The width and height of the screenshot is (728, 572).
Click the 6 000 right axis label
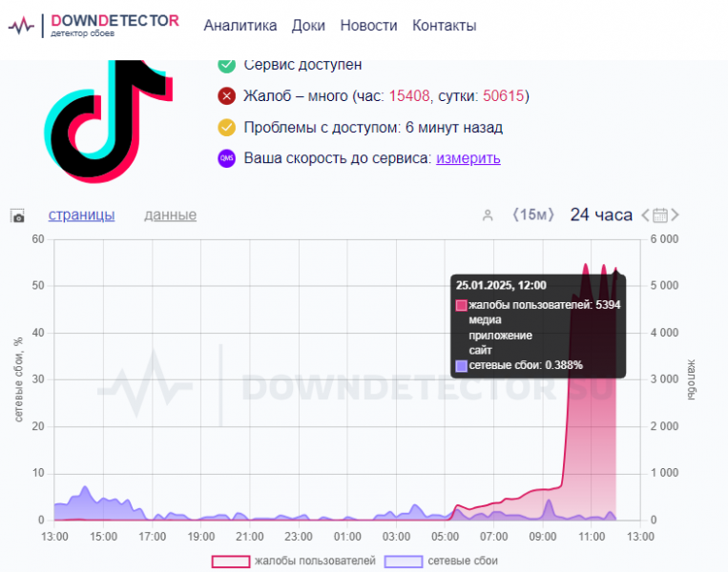coord(664,239)
